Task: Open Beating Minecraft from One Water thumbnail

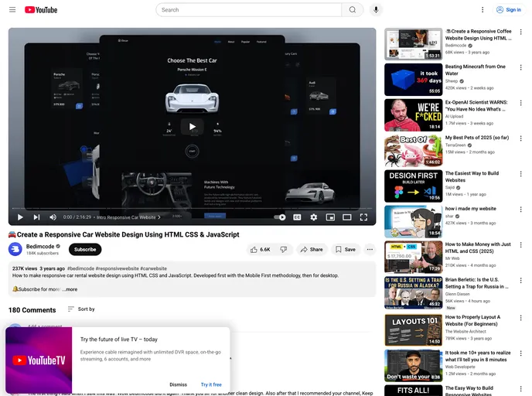Action: point(413,80)
